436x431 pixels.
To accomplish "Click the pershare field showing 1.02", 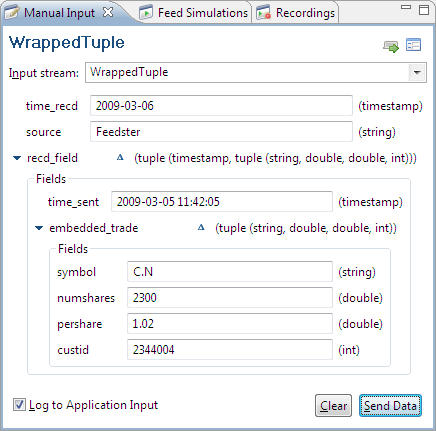I will [230, 324].
